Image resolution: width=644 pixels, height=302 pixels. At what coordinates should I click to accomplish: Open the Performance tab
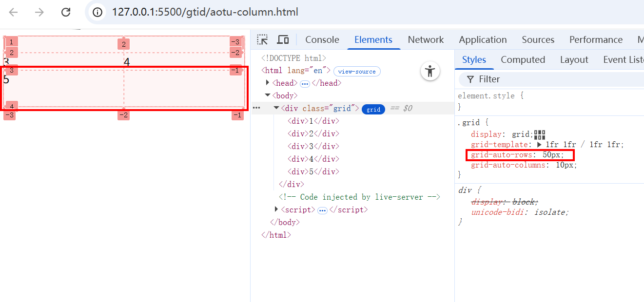point(596,40)
